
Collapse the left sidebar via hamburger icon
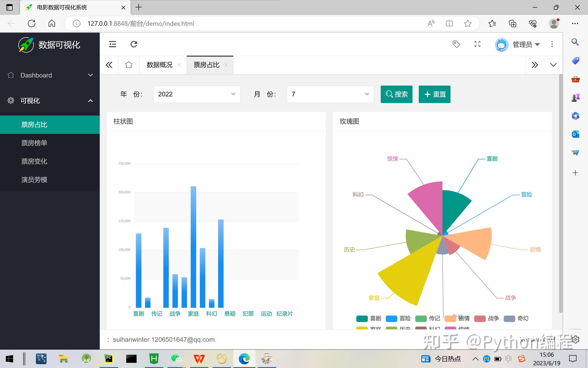(x=112, y=44)
